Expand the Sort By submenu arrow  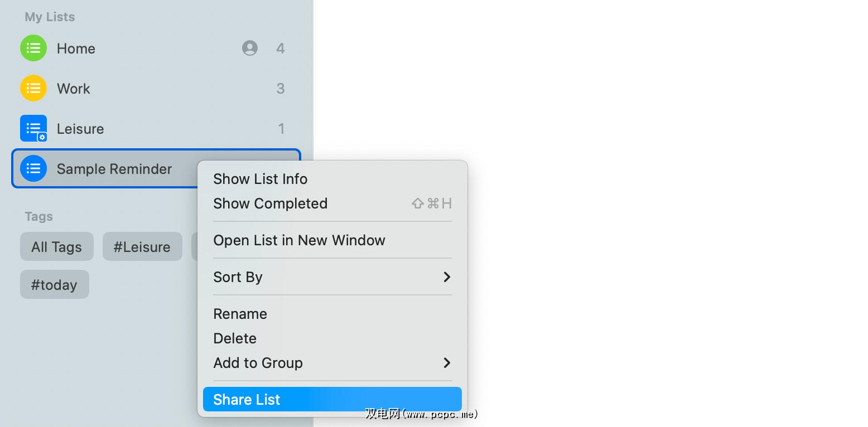[446, 277]
